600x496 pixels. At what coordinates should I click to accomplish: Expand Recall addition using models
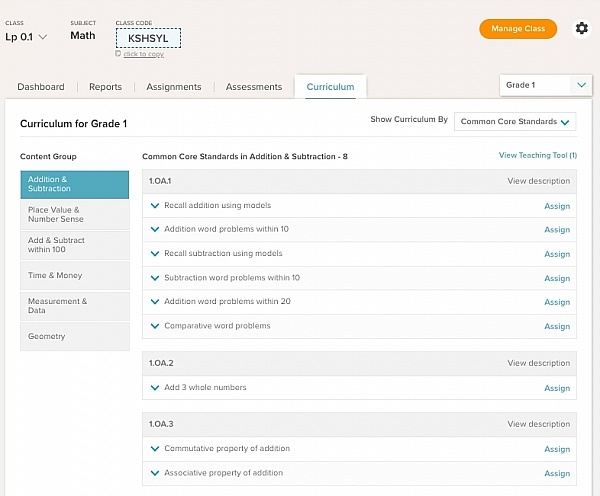coord(155,206)
